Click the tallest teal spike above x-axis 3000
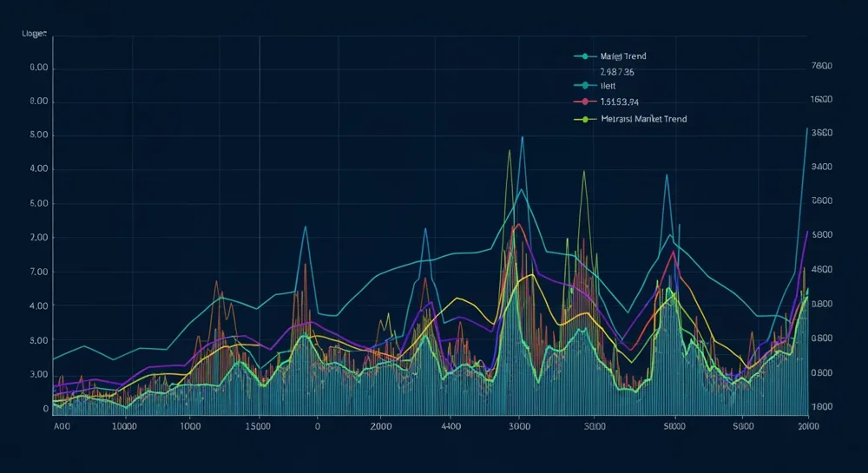This screenshot has width=868, height=473. 522,137
